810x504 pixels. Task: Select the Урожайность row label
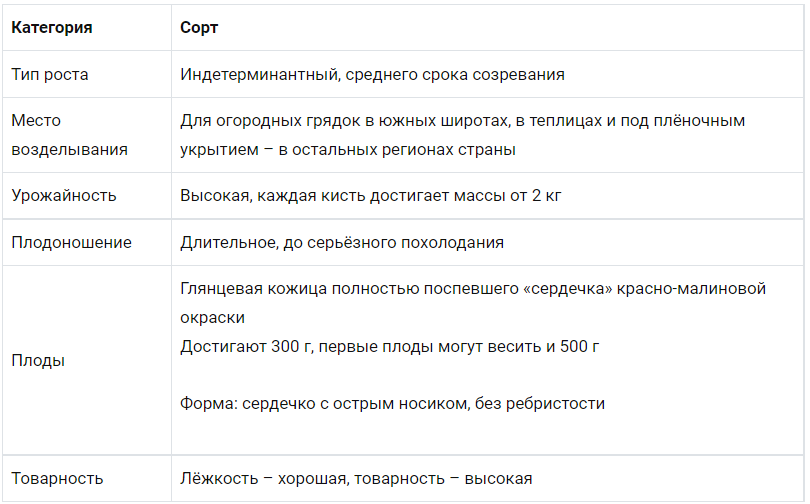point(64,196)
